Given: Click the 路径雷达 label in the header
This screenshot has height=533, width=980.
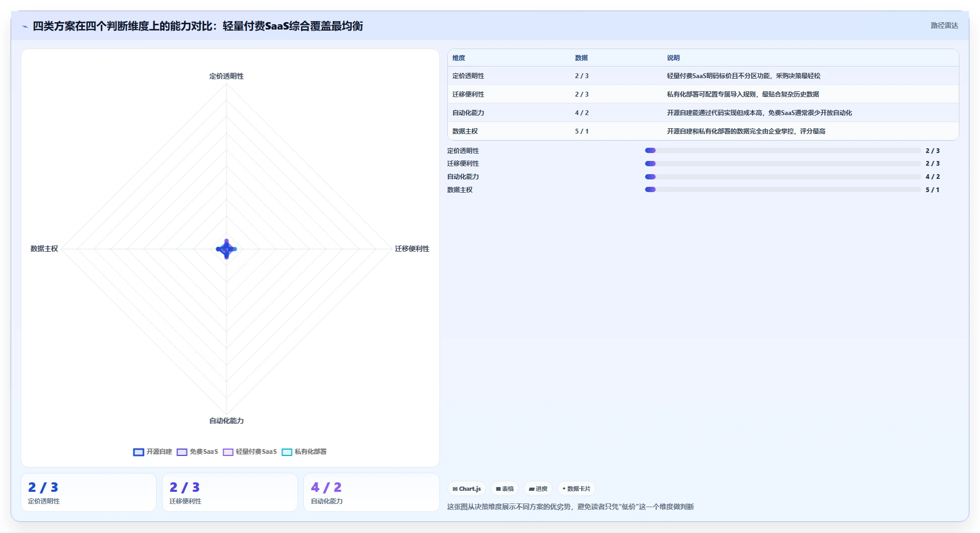Looking at the screenshot, I should tap(944, 25).
